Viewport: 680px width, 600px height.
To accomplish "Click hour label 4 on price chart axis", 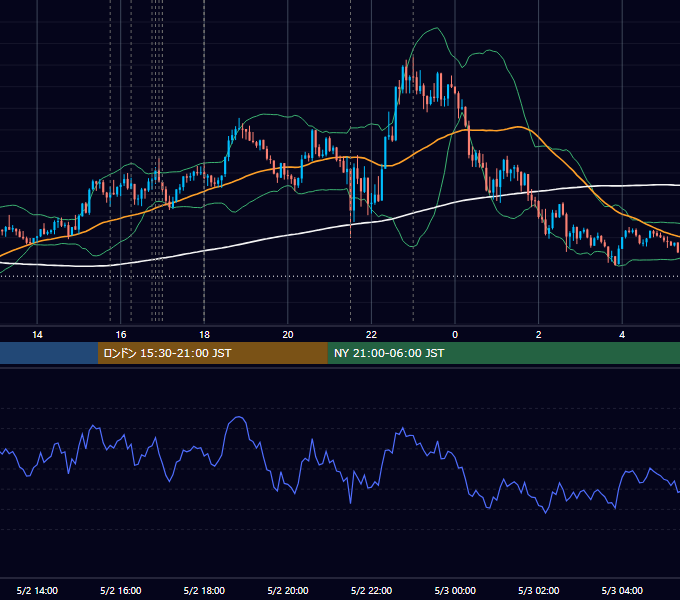I will coord(622,335).
